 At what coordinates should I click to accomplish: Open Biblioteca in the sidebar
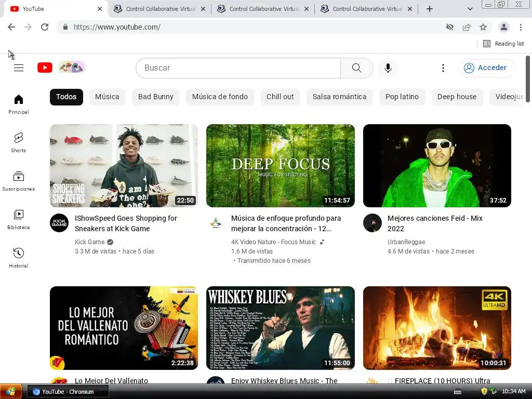click(x=19, y=220)
